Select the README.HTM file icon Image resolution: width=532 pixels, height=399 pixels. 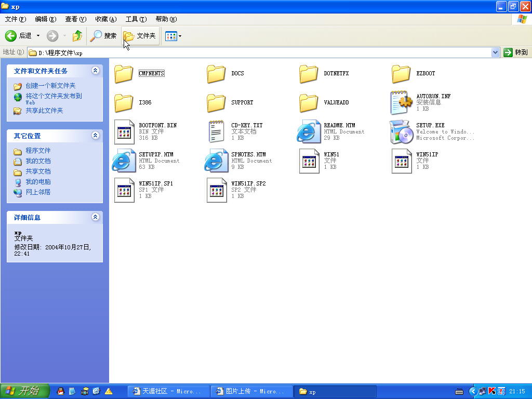(x=309, y=131)
